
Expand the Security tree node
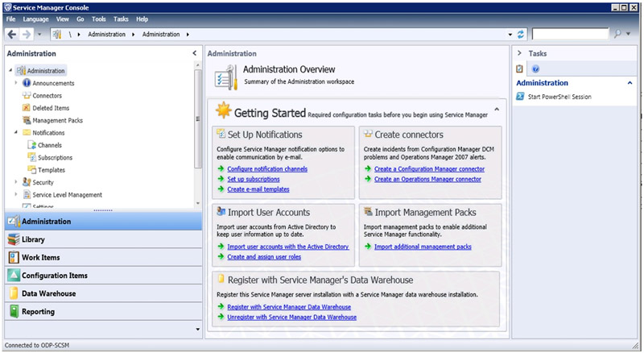pos(16,181)
